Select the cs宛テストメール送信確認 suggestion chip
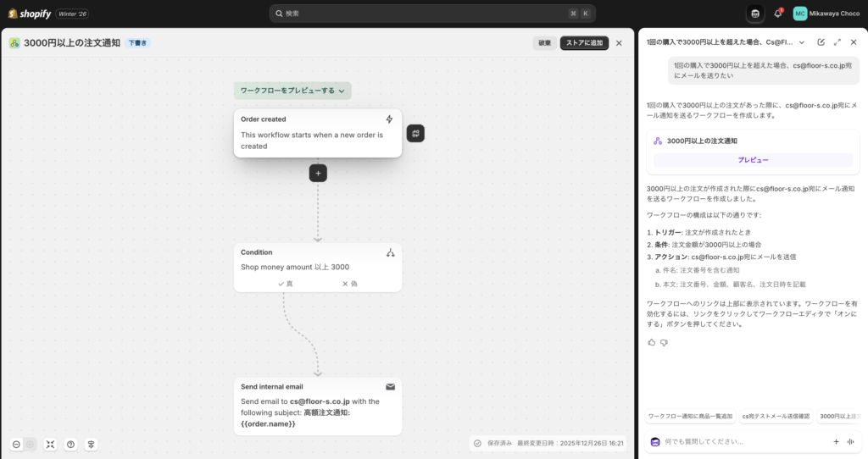The width and height of the screenshot is (868, 459). coord(776,417)
